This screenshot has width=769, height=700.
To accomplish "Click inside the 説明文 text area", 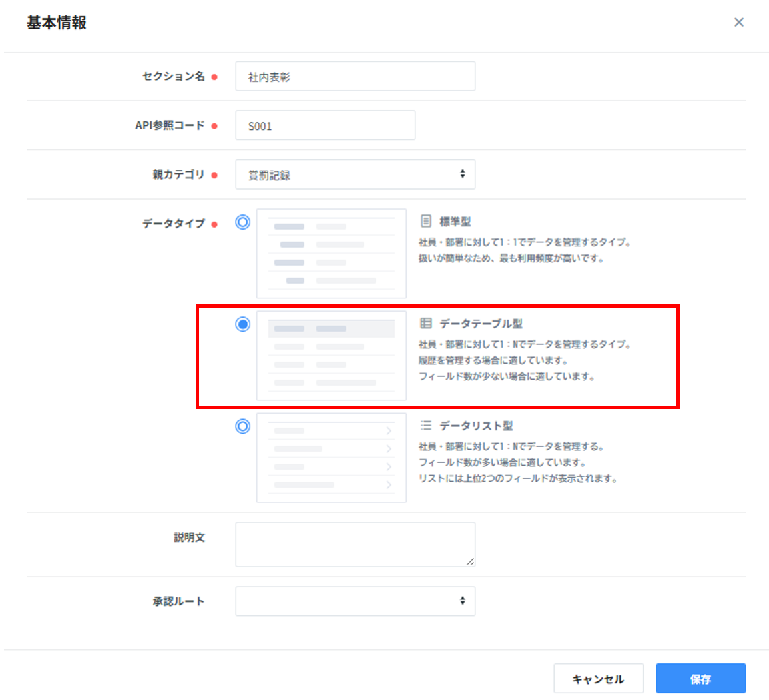I will (355, 545).
